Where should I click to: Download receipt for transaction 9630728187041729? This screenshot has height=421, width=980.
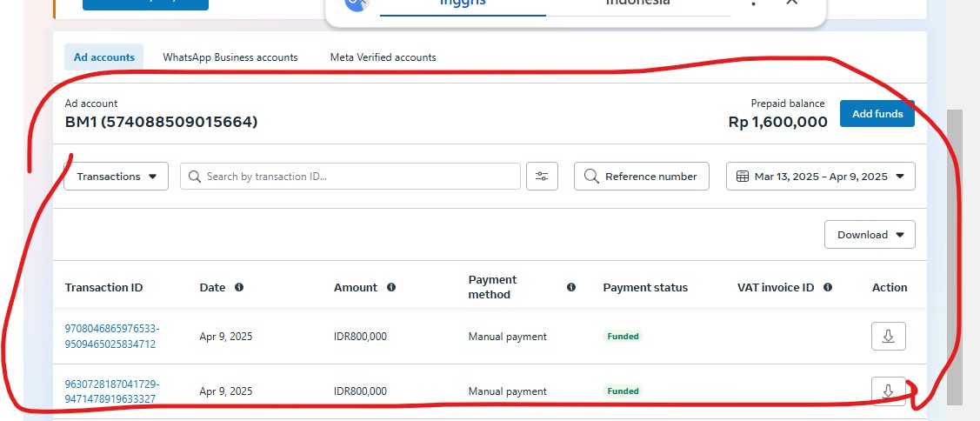(888, 391)
